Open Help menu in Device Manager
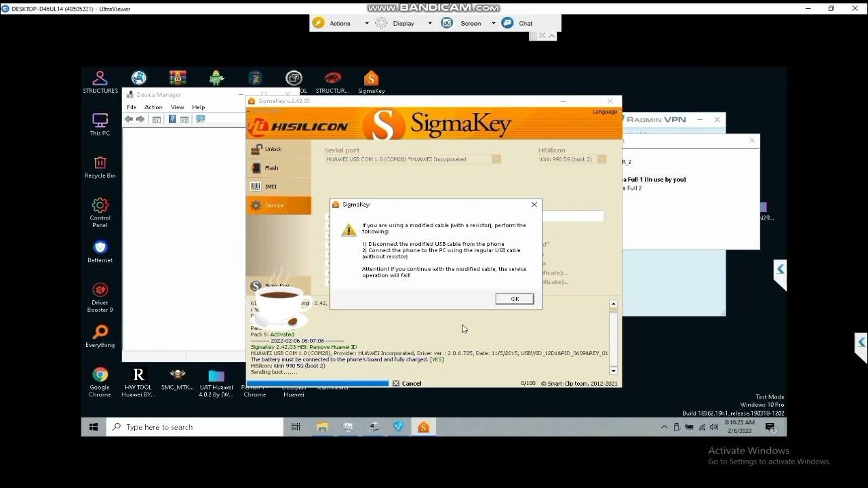The image size is (868, 488). (198, 107)
